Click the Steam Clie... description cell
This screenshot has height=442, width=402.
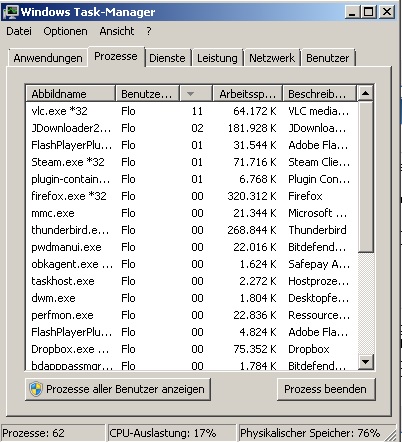[319, 162]
